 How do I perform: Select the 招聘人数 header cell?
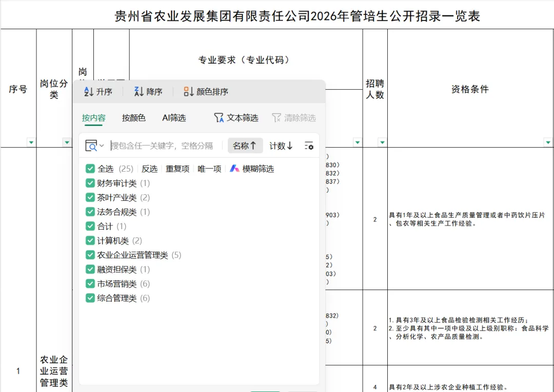pyautogui.click(x=375, y=88)
